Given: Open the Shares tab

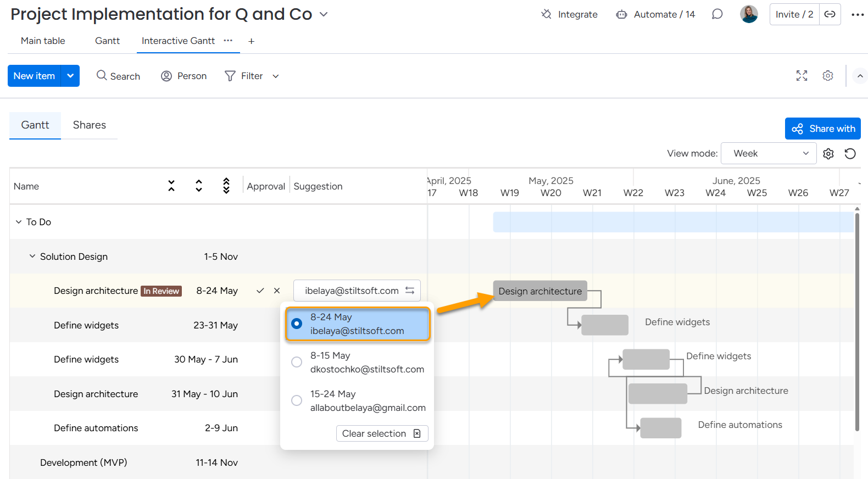Looking at the screenshot, I should (89, 125).
